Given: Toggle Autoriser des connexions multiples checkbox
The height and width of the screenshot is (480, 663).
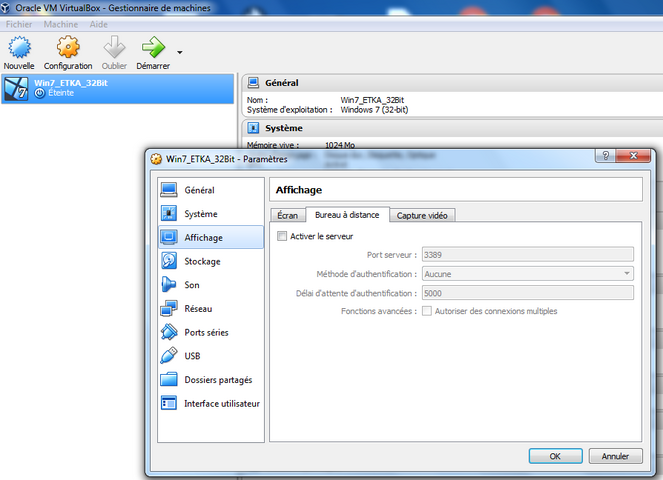Looking at the screenshot, I should coord(427,311).
